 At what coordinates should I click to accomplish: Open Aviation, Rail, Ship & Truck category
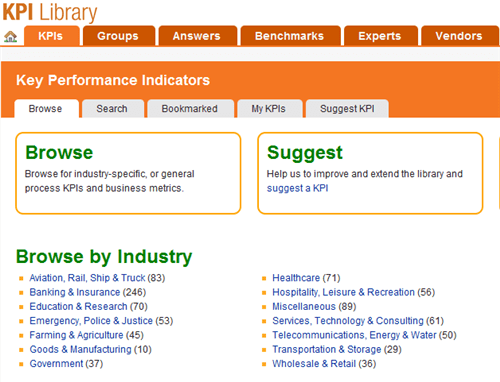(87, 278)
